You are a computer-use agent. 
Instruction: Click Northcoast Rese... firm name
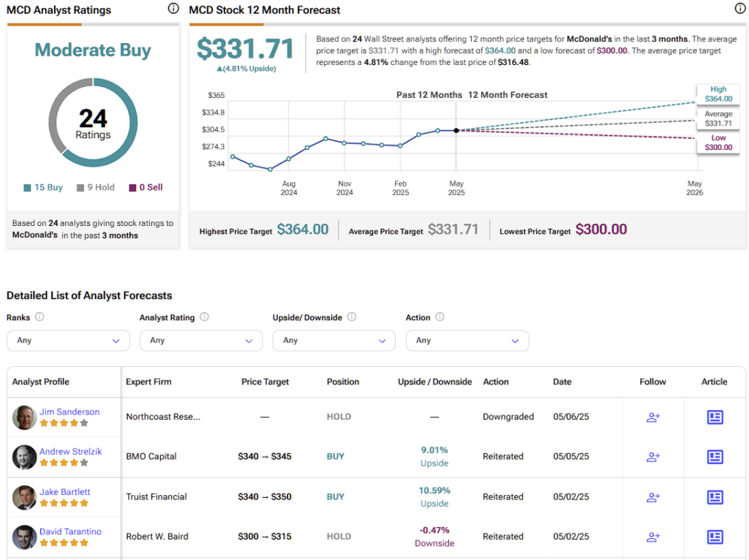[163, 417]
